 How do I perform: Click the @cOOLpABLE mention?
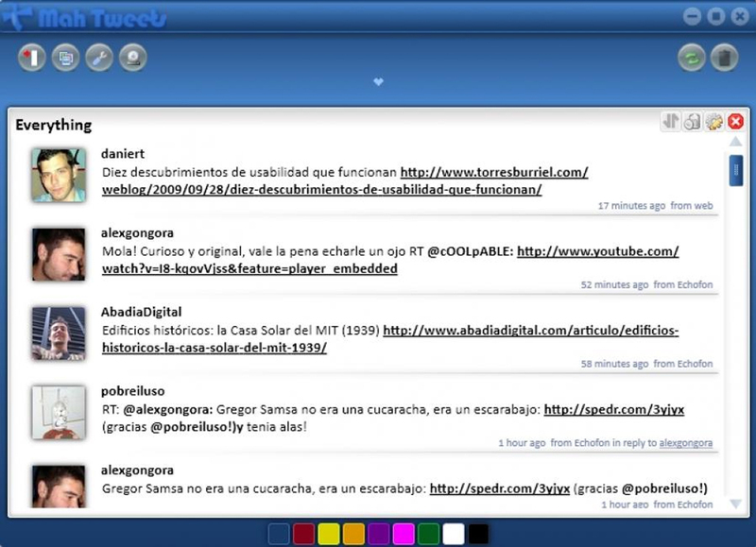coord(470,251)
